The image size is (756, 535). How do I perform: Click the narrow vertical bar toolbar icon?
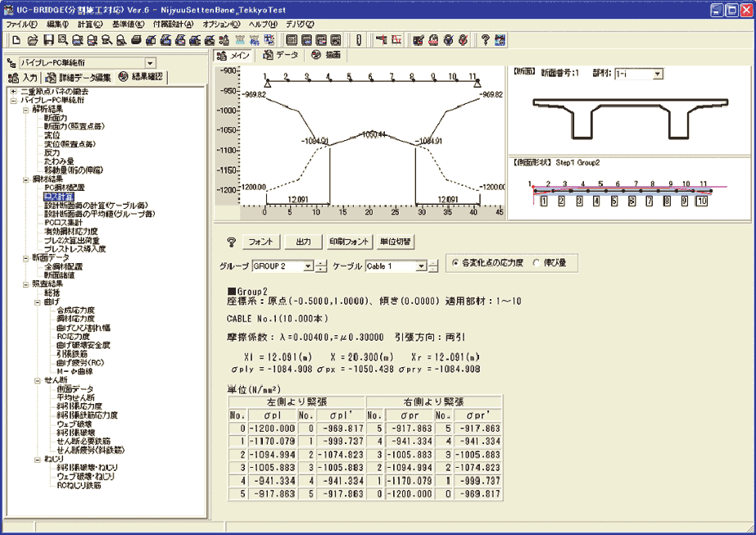[359, 40]
